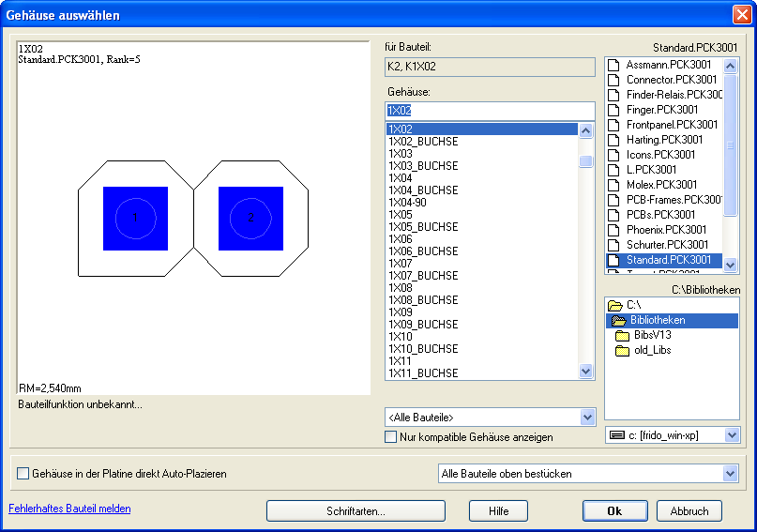Viewport: 757px width, 532px height.
Task: Click the BibsV13 folder icon
Action: (x=622, y=335)
